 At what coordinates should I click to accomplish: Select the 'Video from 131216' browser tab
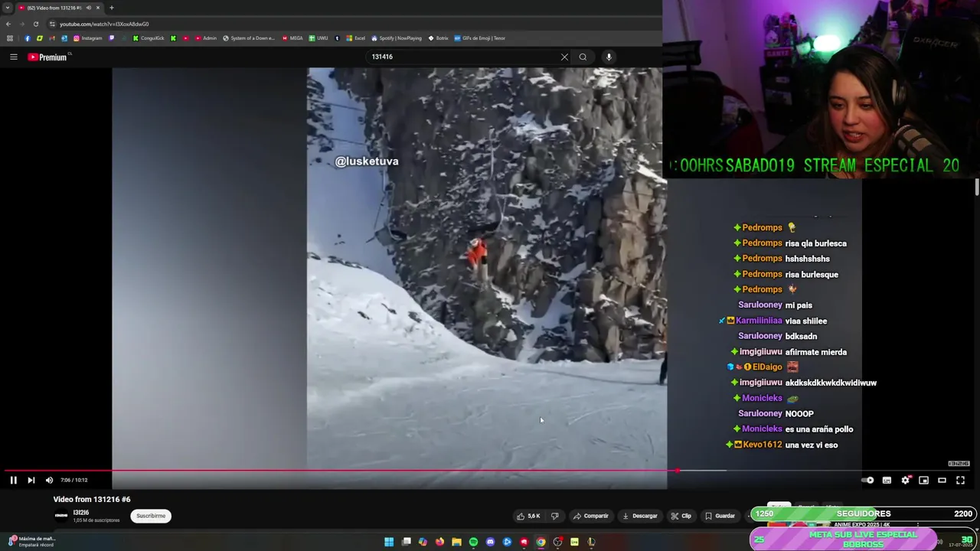pos(60,8)
